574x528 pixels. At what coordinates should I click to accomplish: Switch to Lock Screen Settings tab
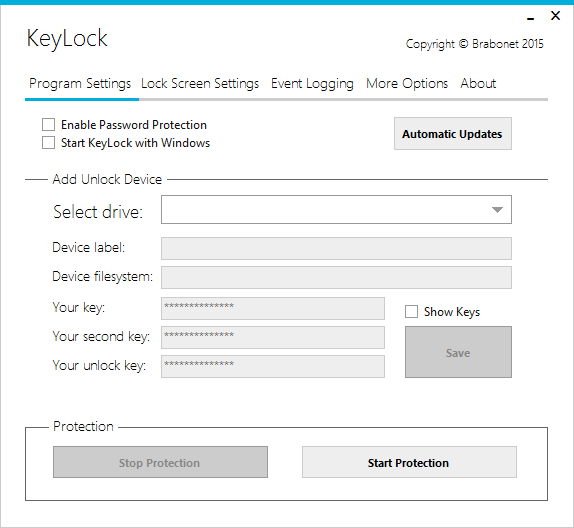pyautogui.click(x=200, y=84)
